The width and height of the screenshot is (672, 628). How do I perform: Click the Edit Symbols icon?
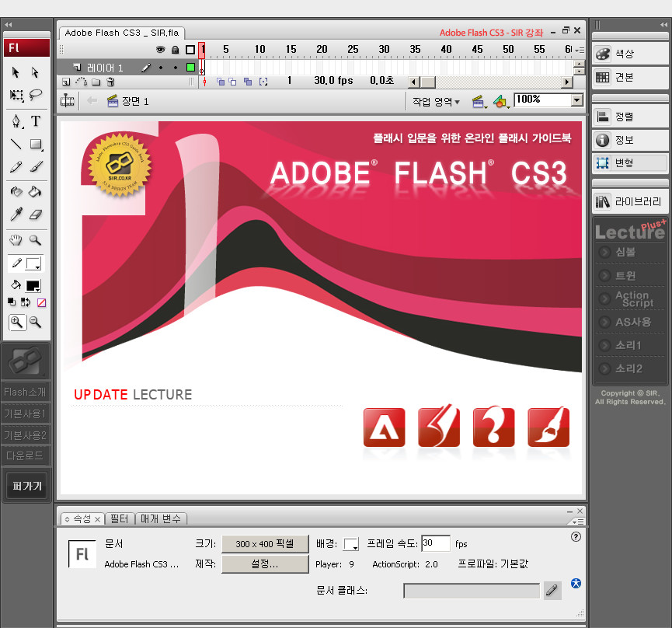coord(500,102)
